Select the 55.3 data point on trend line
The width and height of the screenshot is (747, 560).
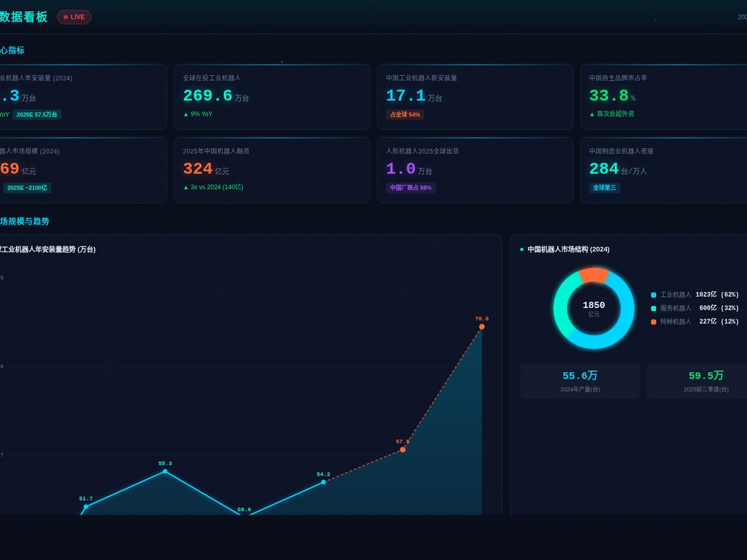165,471
